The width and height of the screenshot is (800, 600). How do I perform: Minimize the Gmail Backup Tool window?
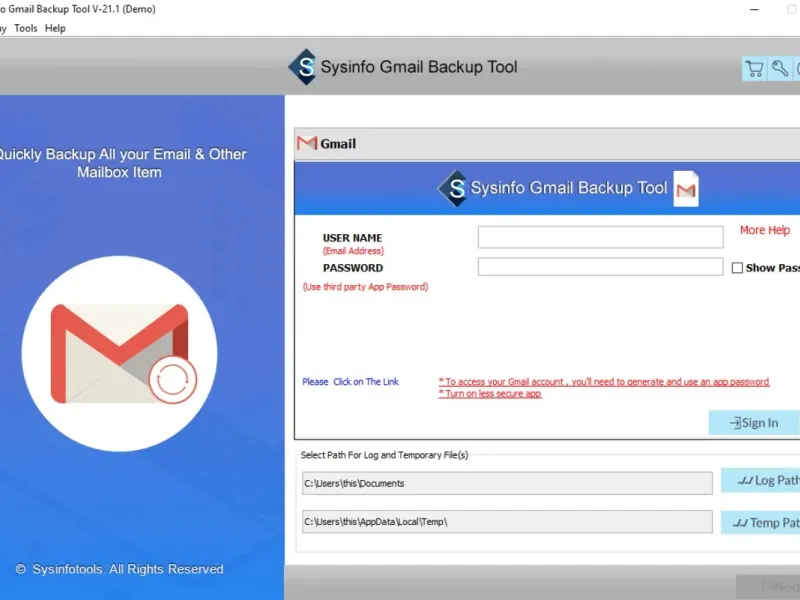click(755, 9)
